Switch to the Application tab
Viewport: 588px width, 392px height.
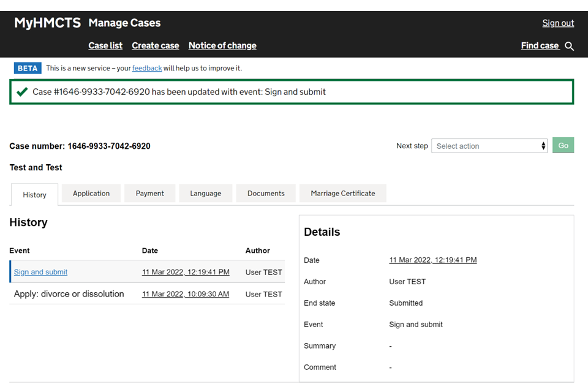tap(91, 194)
